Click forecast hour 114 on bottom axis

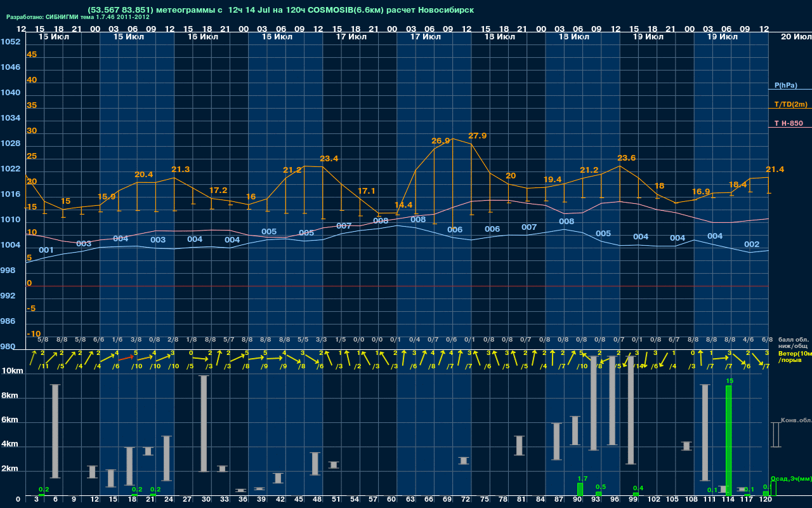pyautogui.click(x=728, y=500)
